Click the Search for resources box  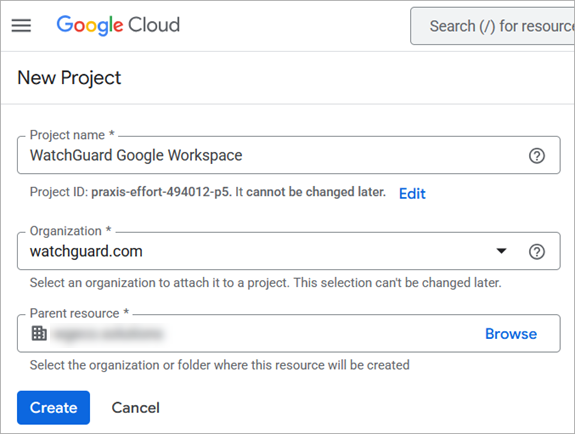click(492, 26)
